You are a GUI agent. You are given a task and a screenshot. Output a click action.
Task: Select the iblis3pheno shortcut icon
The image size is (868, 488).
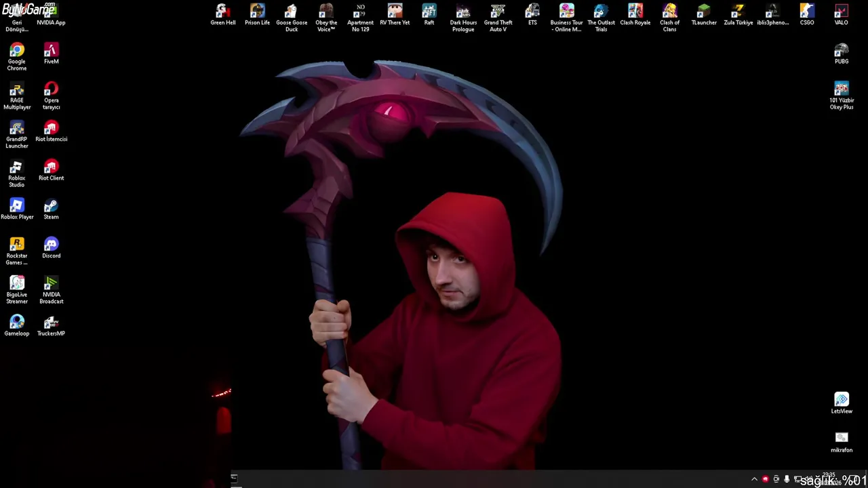pyautogui.click(x=772, y=15)
